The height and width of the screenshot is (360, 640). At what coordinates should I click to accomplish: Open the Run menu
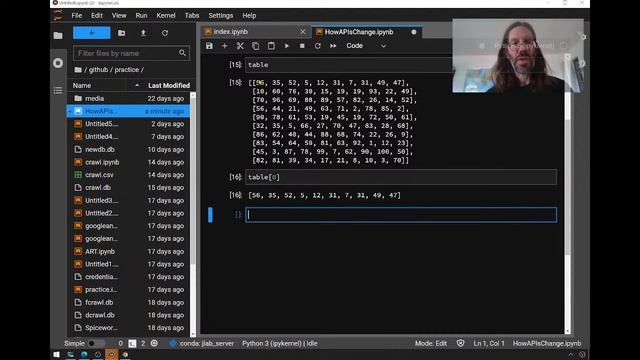click(x=141, y=16)
